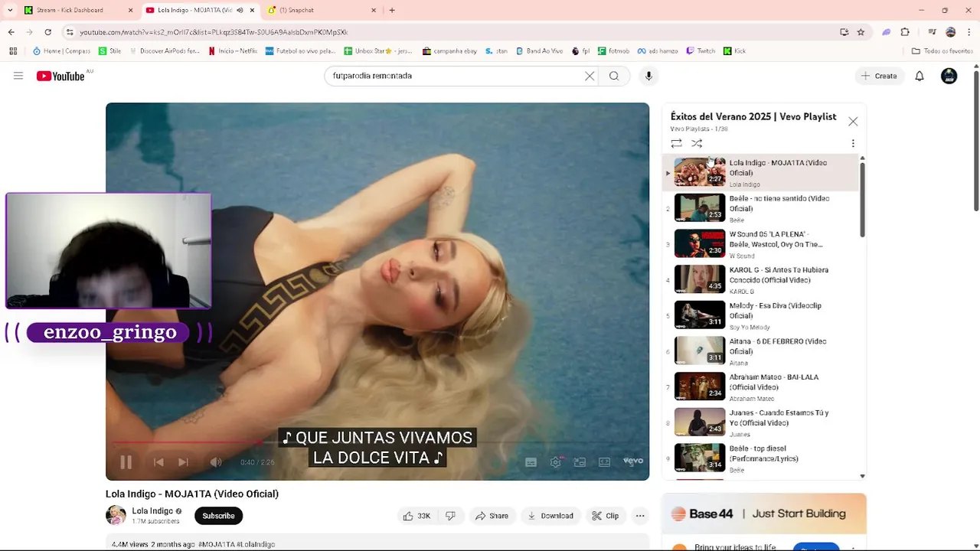Open Twitch bookmark
Viewport: 980px width, 551px height.
(x=701, y=51)
